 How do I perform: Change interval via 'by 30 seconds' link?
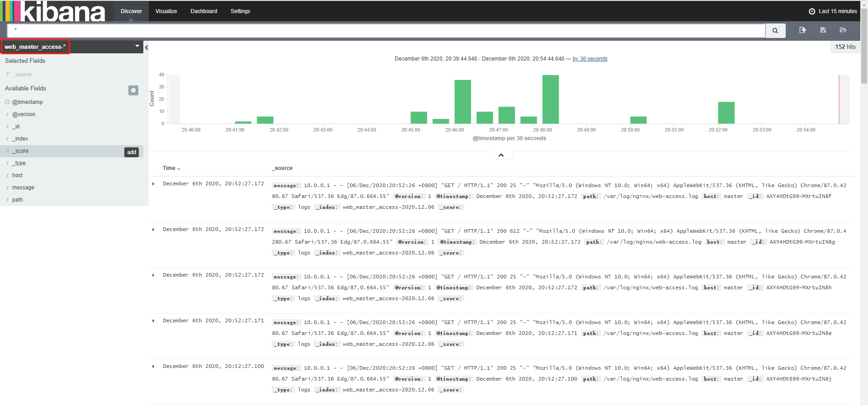point(590,59)
